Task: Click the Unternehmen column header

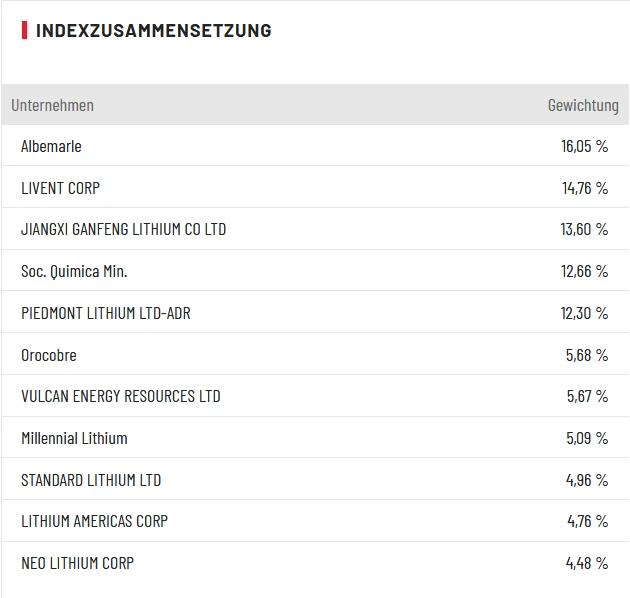Action: [x=53, y=105]
